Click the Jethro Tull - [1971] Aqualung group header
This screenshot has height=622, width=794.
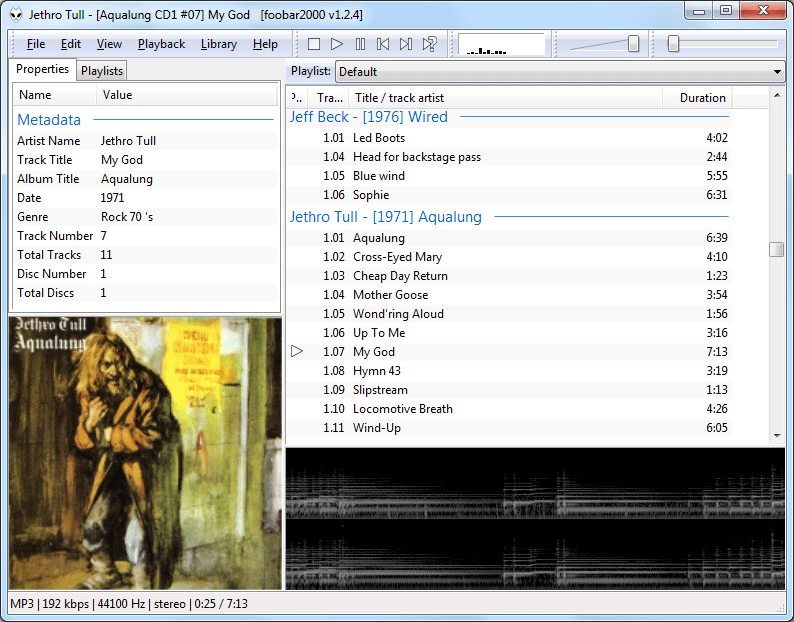tap(509, 217)
